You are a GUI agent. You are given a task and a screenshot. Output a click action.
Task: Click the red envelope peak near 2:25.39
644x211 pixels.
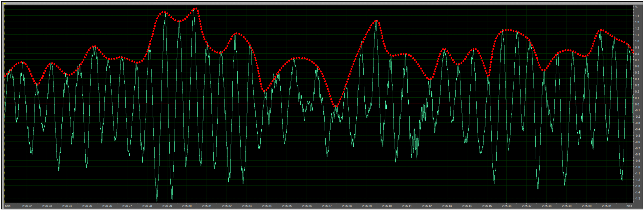[376, 21]
